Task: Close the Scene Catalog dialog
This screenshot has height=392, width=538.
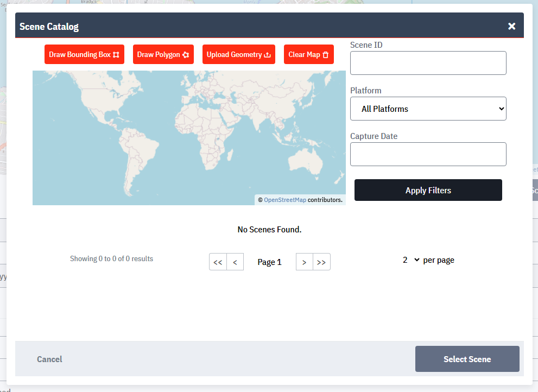Action: pos(511,26)
